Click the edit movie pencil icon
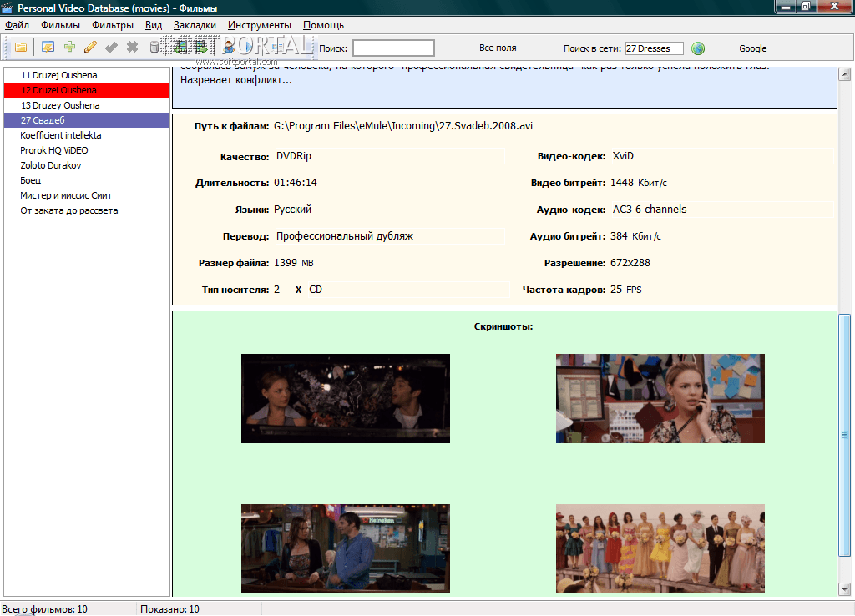855x616 pixels. point(90,48)
